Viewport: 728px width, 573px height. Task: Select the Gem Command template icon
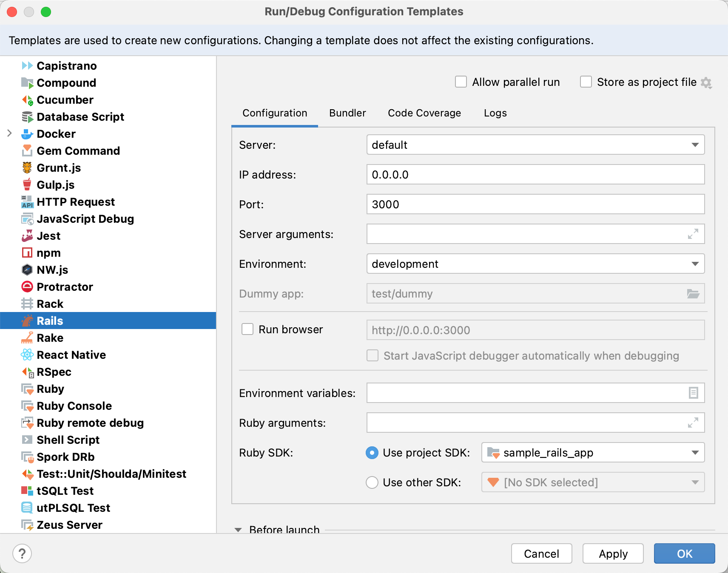coord(27,150)
